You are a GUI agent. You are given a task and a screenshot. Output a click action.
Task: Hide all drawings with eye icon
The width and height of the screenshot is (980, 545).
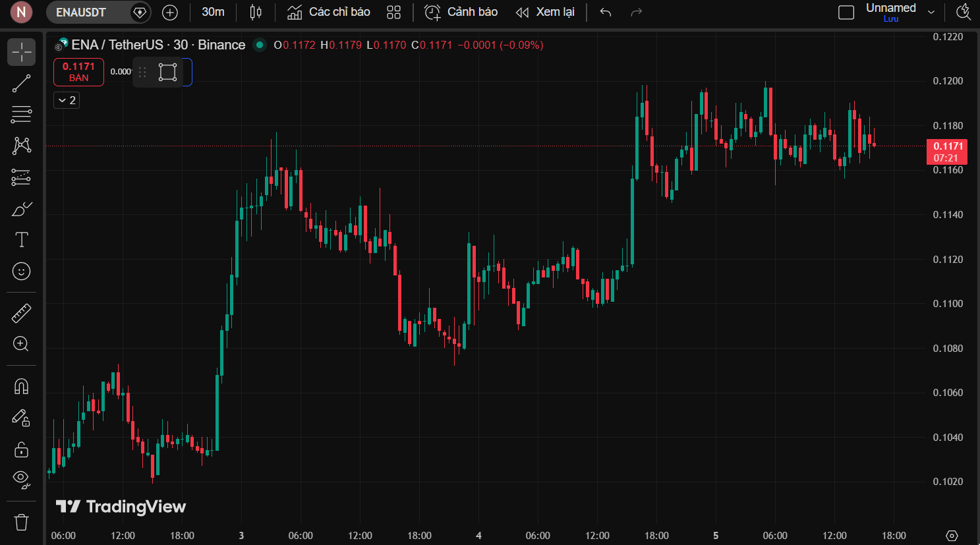point(21,480)
